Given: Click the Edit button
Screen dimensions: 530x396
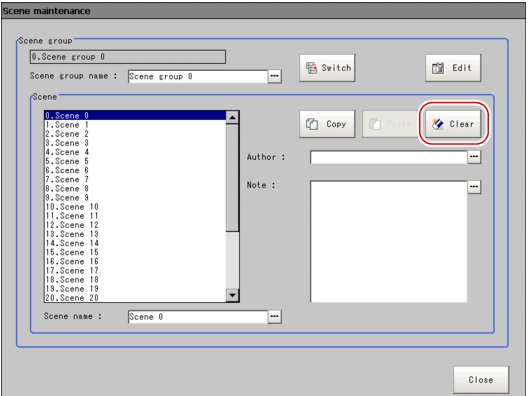Looking at the screenshot, I should coord(453,68).
